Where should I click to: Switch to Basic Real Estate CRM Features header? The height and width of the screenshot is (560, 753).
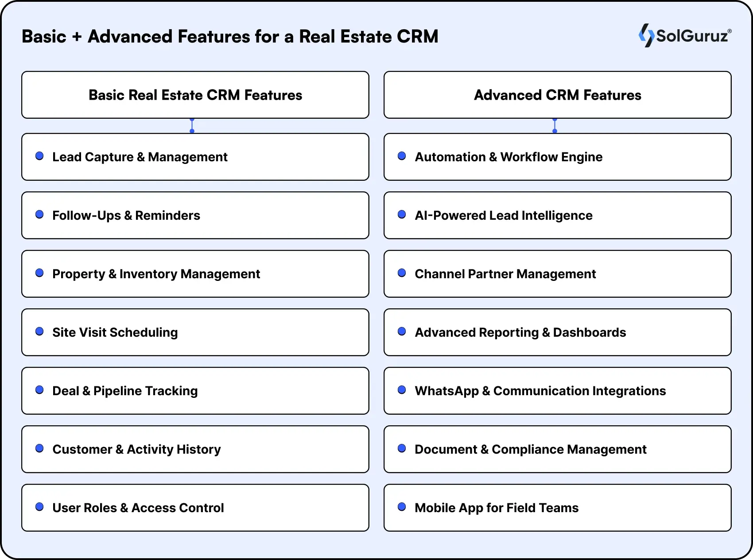coord(195,95)
